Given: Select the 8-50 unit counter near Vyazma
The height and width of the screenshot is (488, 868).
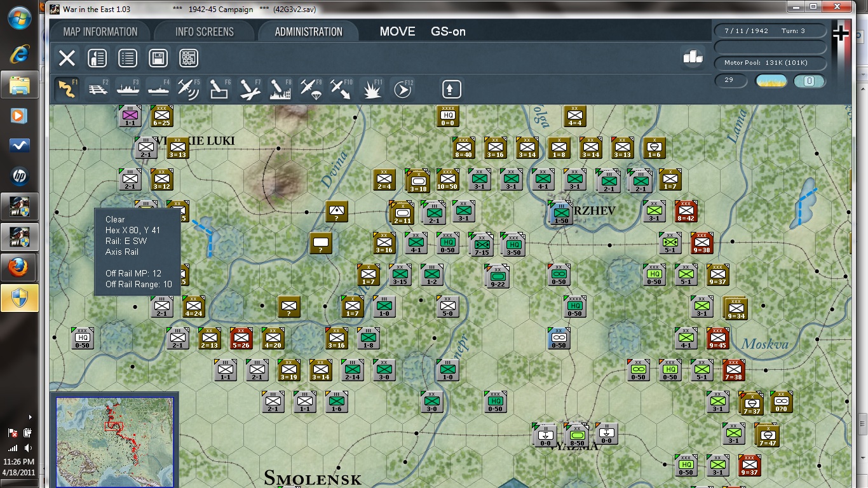Looking at the screenshot, I should pyautogui.click(x=577, y=435).
